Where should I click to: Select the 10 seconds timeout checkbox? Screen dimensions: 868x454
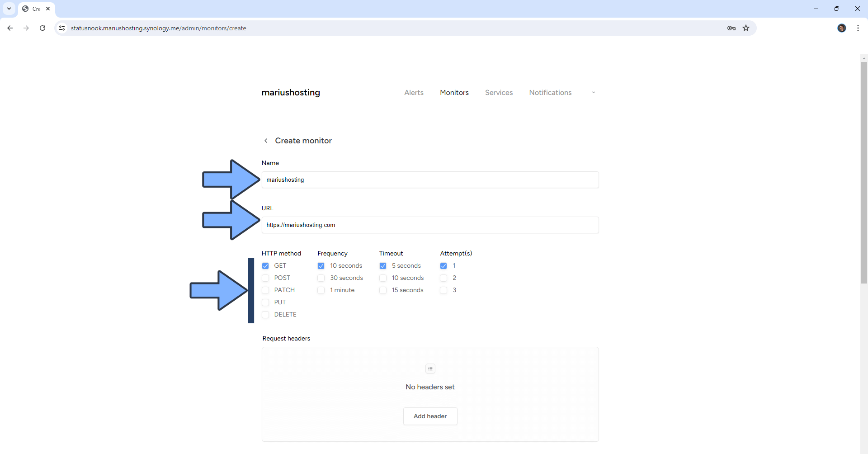tap(383, 278)
